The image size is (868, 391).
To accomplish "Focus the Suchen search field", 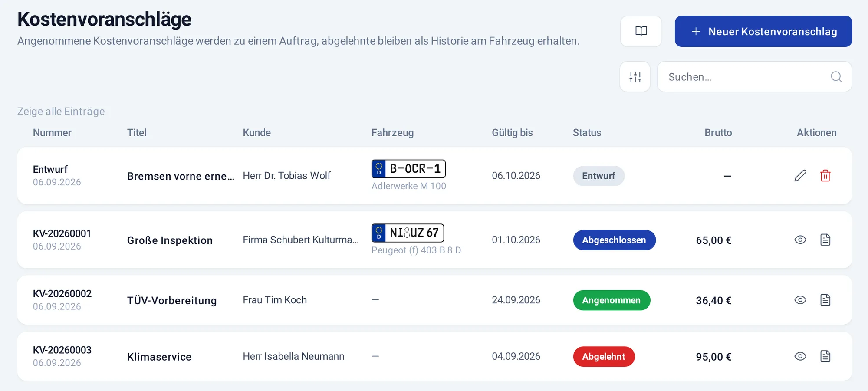I will (754, 77).
